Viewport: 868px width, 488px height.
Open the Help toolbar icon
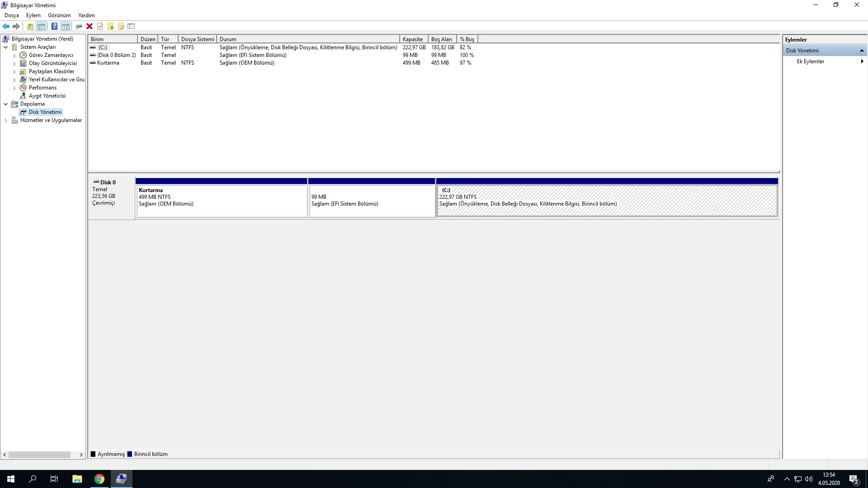54,26
